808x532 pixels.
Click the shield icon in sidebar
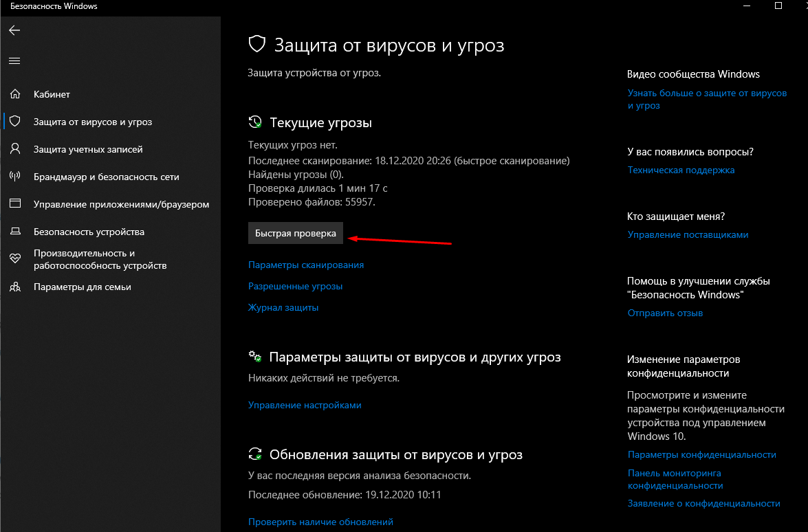[x=14, y=122]
